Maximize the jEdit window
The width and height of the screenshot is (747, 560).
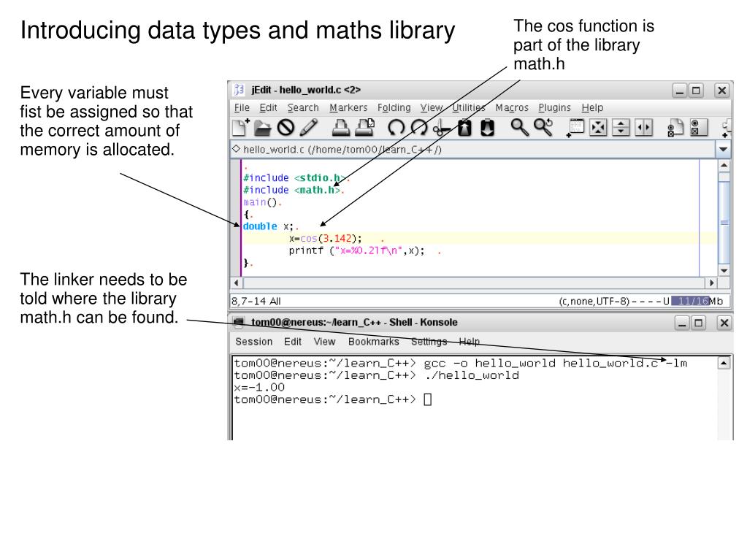(x=696, y=90)
